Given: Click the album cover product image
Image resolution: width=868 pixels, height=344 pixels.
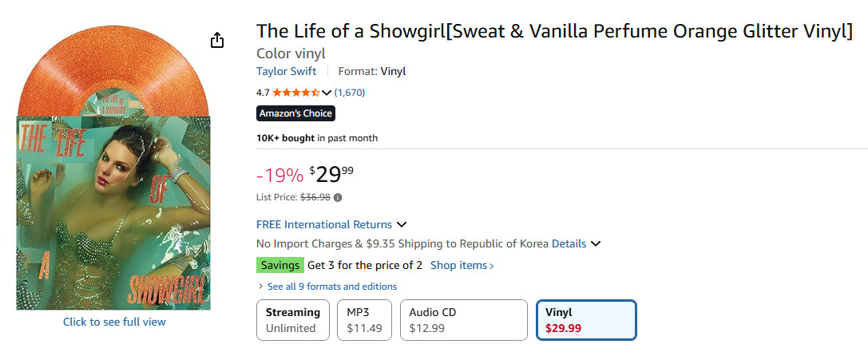Looking at the screenshot, I should (x=113, y=212).
